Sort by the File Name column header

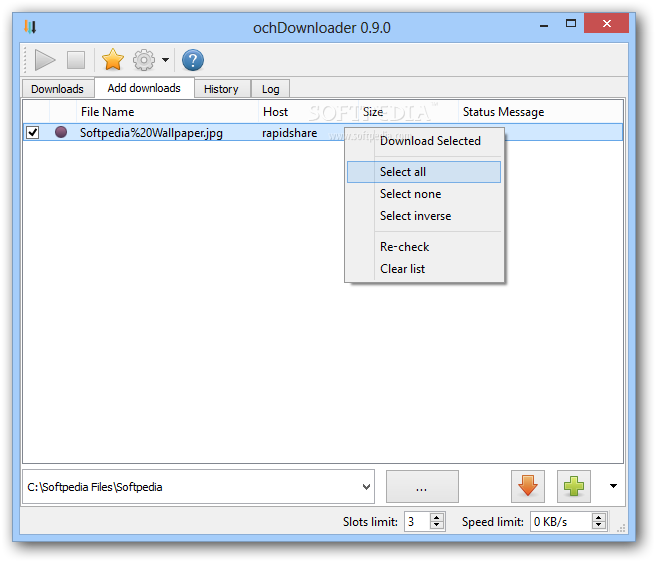point(167,112)
